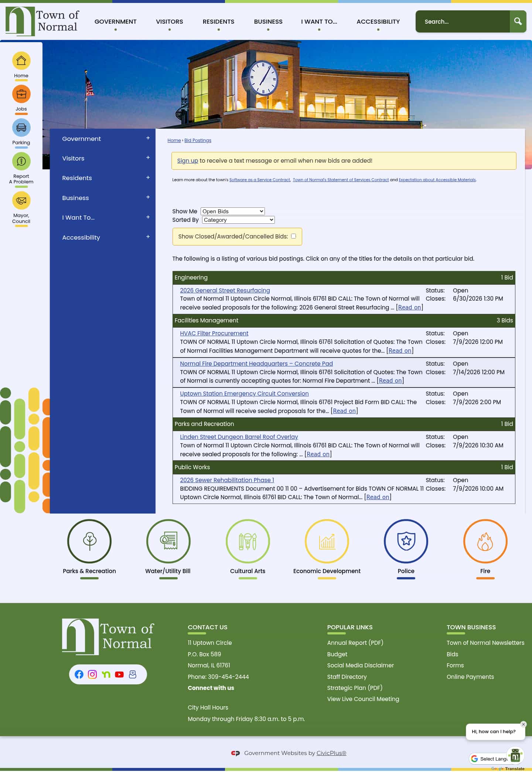532x772 pixels.
Task: Open Linden Street Dungeon Barrel Roof Overlay bid
Action: tap(239, 437)
